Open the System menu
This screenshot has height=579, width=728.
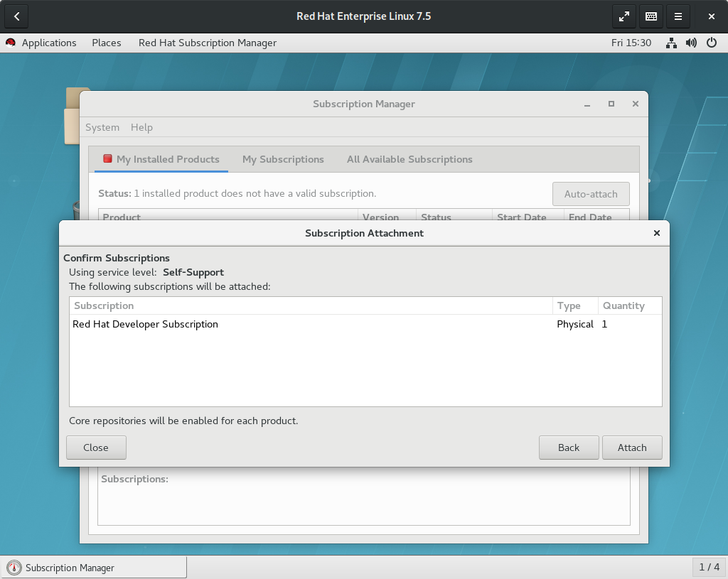[102, 127]
